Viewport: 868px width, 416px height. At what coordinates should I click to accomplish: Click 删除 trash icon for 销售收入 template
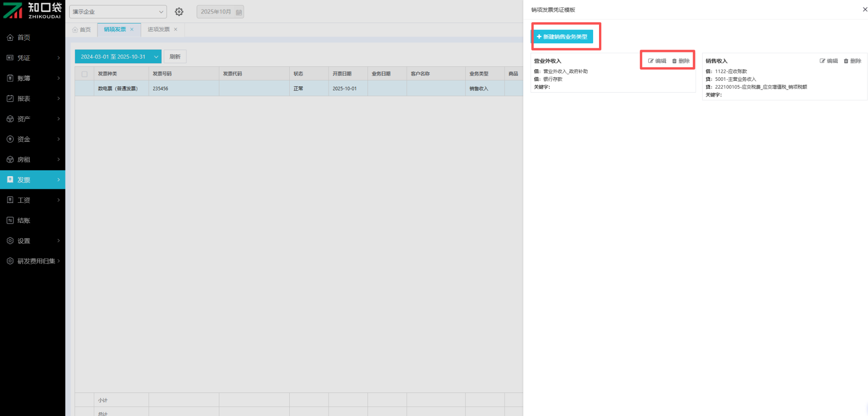pyautogui.click(x=846, y=61)
